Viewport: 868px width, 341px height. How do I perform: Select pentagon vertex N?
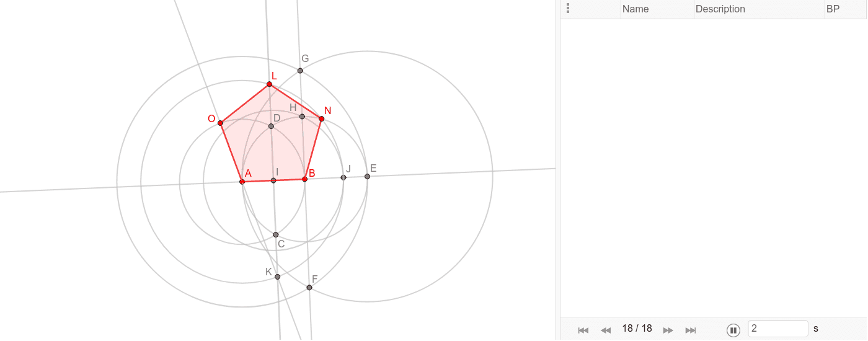(321, 118)
